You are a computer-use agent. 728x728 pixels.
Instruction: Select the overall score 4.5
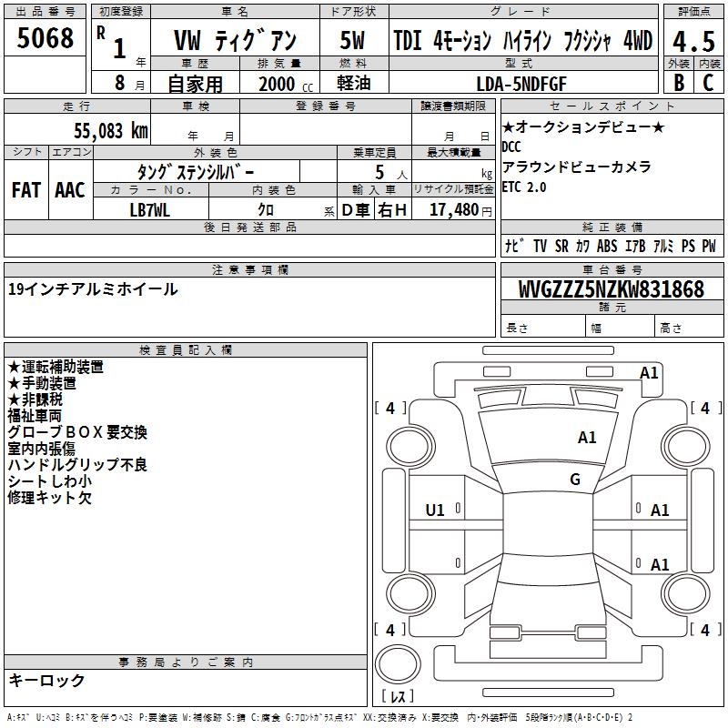[693, 41]
